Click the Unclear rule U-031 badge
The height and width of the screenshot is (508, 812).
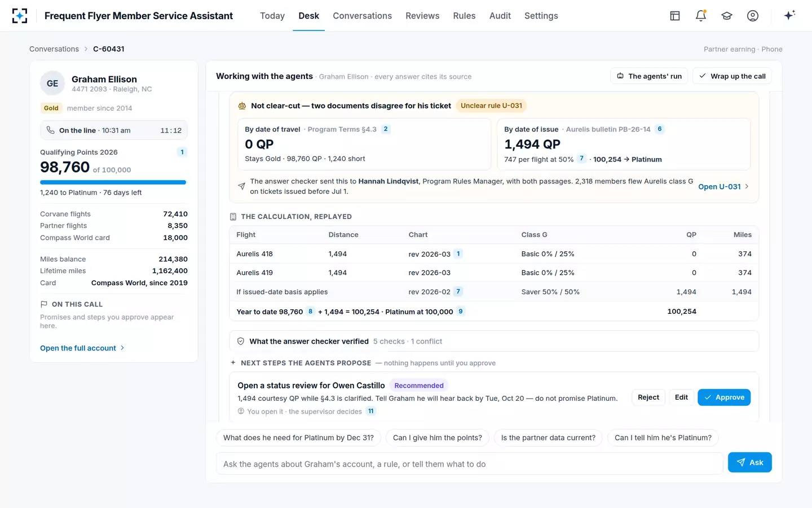coord(491,106)
